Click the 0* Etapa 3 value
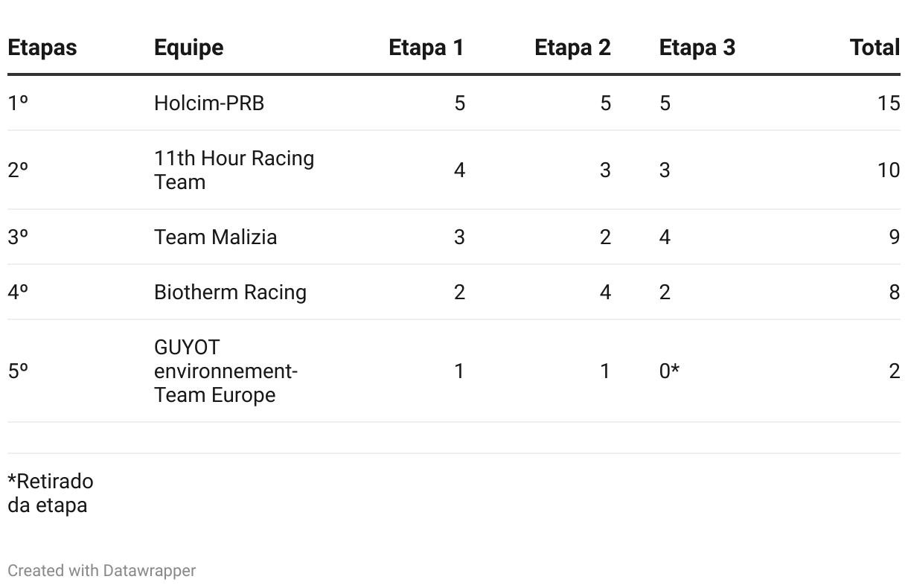The image size is (908, 588). pyautogui.click(x=669, y=371)
